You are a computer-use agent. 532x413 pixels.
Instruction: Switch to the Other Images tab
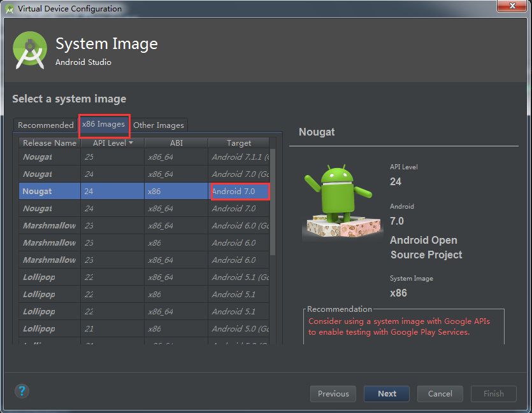click(159, 125)
